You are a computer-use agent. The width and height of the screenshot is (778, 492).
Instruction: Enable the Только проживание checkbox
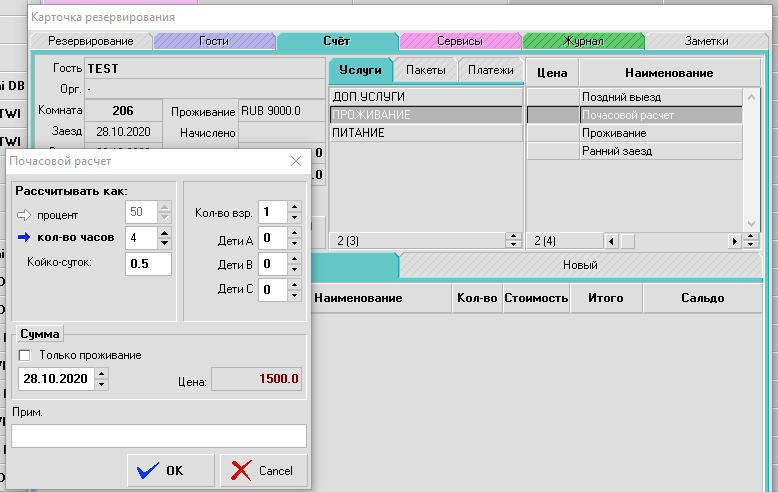click(25, 355)
